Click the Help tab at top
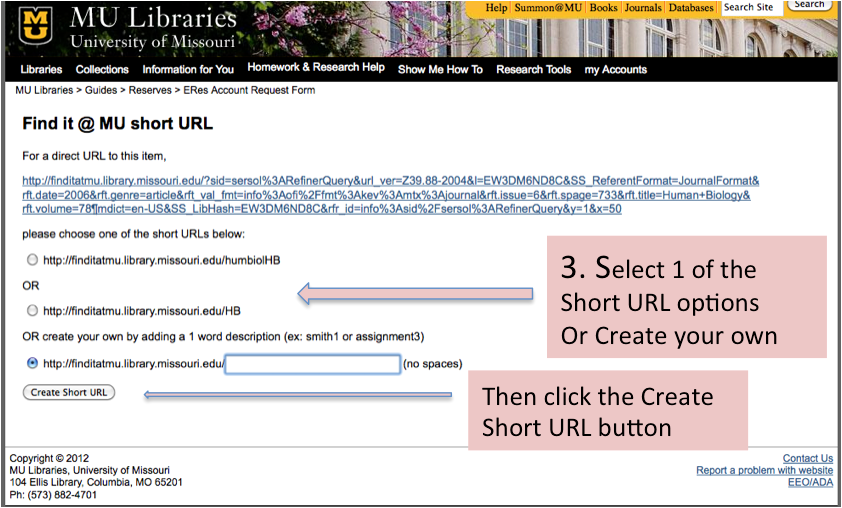 (496, 8)
